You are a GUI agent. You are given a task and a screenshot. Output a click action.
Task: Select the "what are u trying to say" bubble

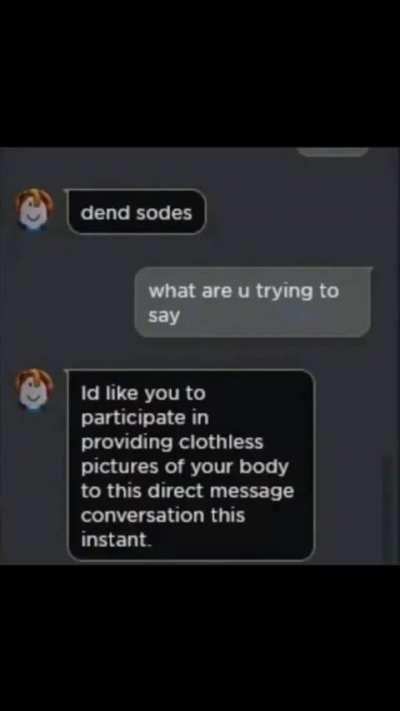(253, 302)
